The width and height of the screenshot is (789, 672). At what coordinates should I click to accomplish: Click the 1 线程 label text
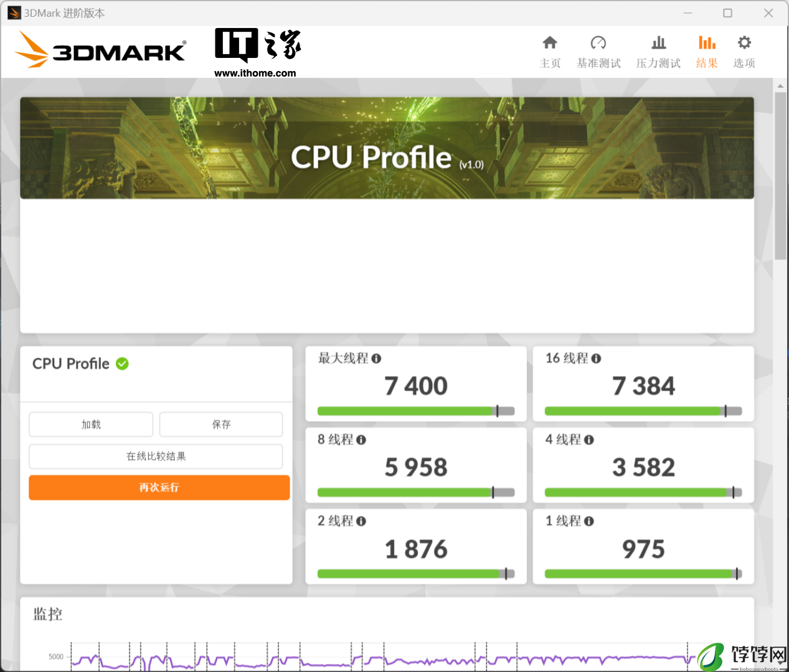coord(564,521)
